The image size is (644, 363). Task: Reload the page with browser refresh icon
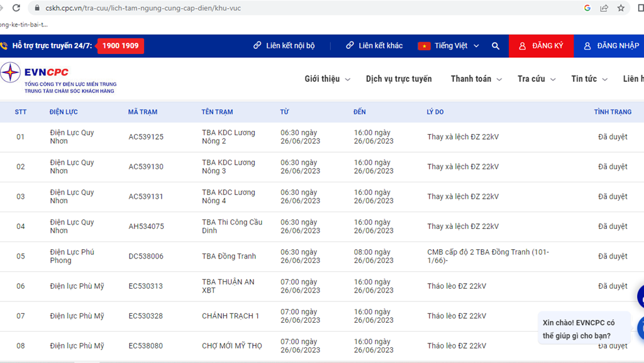point(16,8)
